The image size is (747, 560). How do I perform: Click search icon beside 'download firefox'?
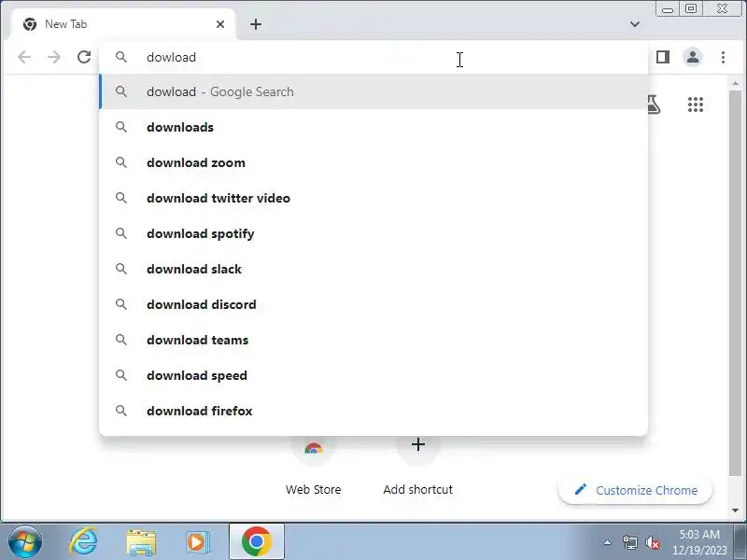point(121,411)
